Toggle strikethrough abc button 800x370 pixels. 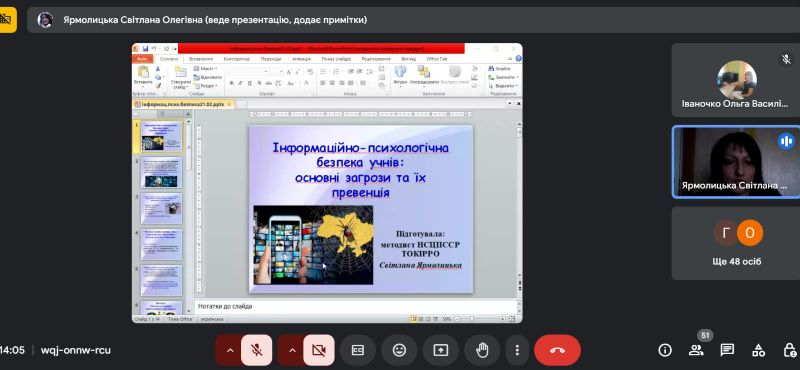pyautogui.click(x=269, y=83)
